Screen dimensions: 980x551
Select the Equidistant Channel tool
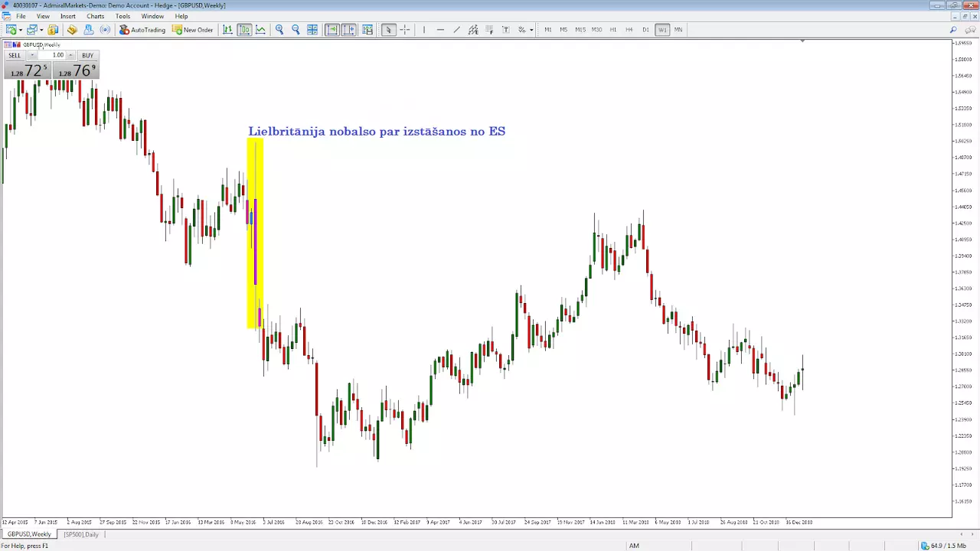pyautogui.click(x=473, y=30)
